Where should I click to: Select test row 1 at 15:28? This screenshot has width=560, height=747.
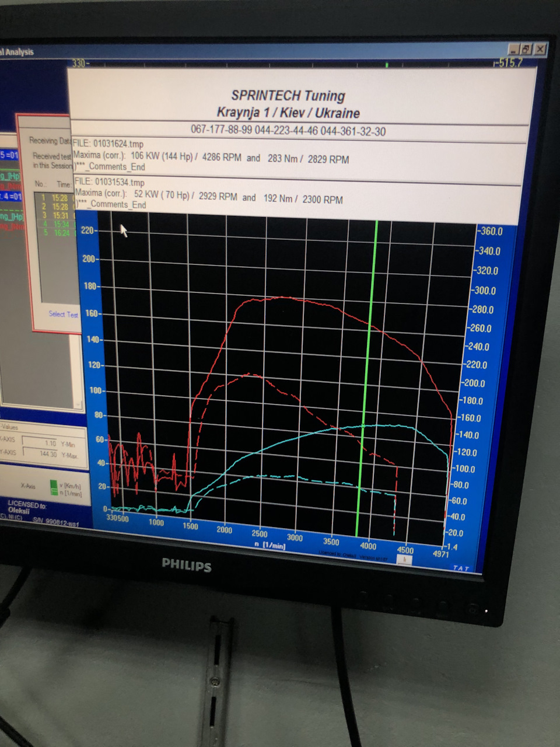[x=56, y=198]
